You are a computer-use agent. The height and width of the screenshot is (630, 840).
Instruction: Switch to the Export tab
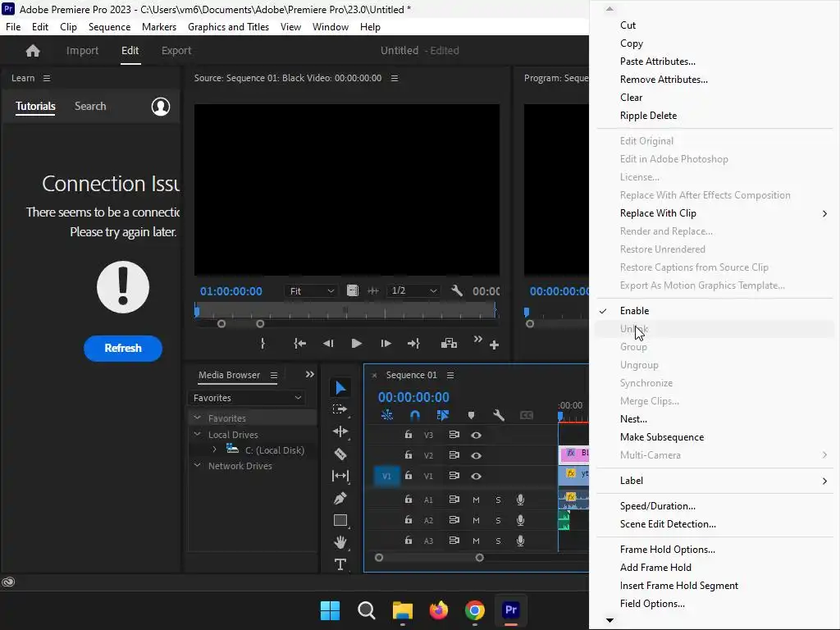point(176,50)
